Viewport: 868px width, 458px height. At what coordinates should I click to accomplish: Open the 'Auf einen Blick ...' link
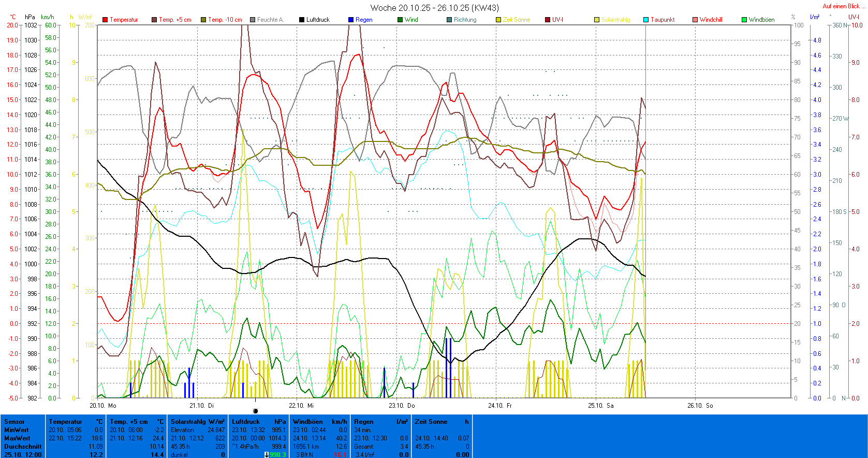coord(844,6)
